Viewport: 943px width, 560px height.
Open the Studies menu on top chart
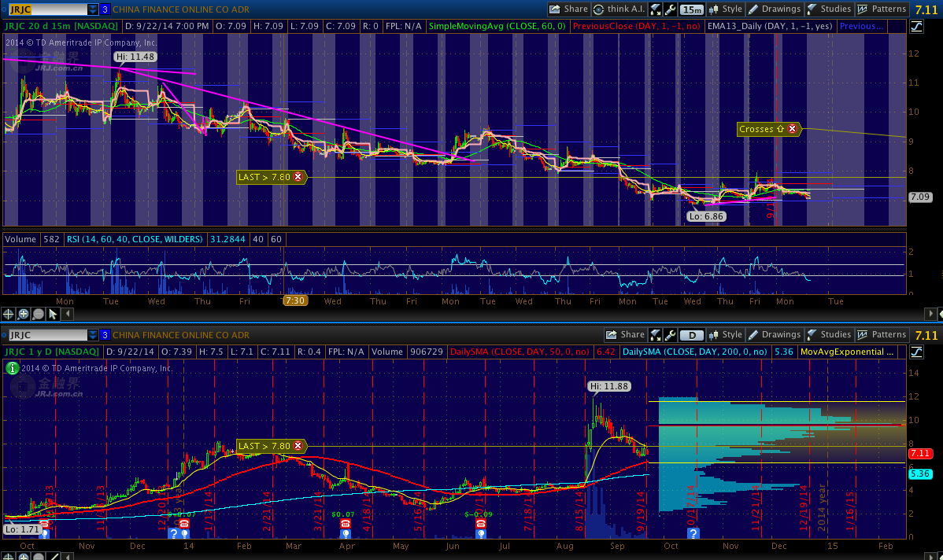pos(830,9)
